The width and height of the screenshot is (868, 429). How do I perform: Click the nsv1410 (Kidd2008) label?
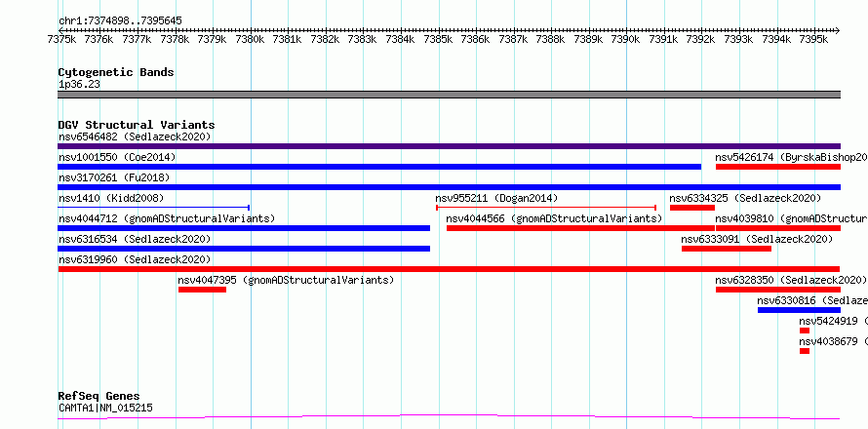click(x=111, y=198)
